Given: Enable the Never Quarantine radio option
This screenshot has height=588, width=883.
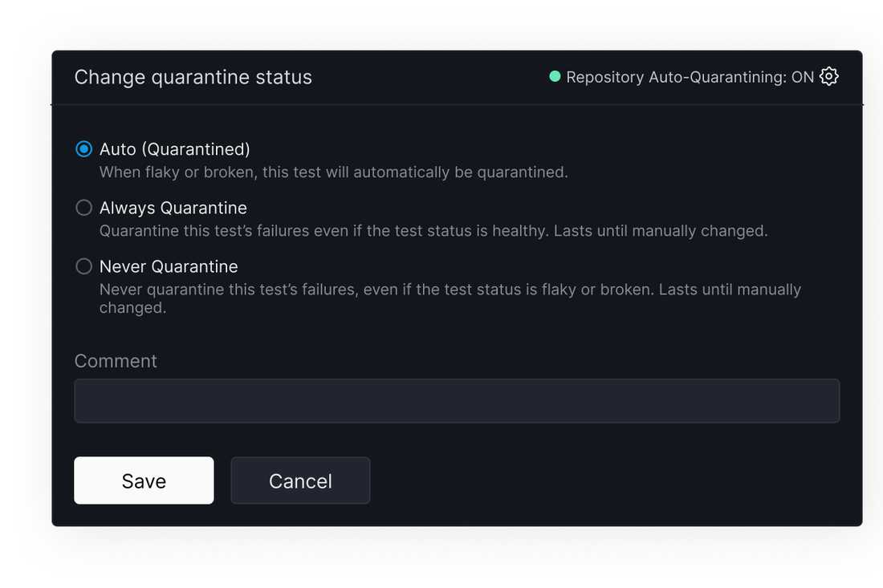Looking at the screenshot, I should coord(84,266).
